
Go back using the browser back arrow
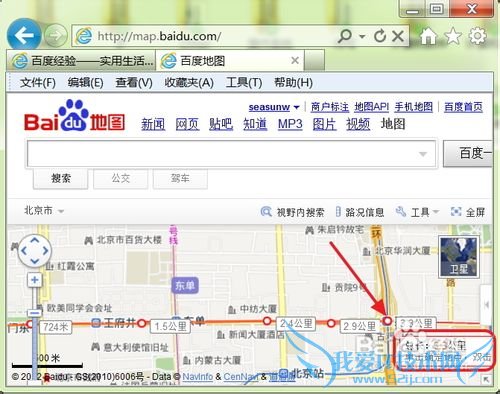(x=24, y=35)
